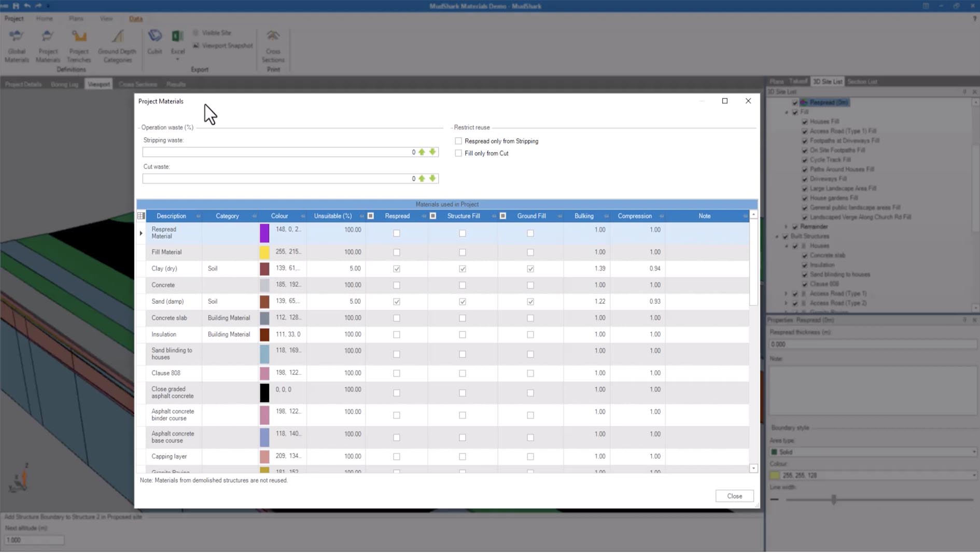
Task: Open Global Materials definitions
Action: coord(17,45)
